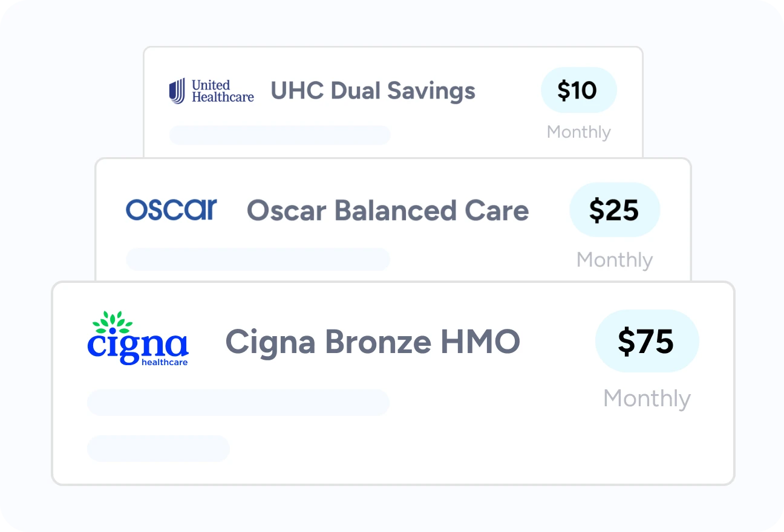Click Monthly label under the $25 price

615,260
